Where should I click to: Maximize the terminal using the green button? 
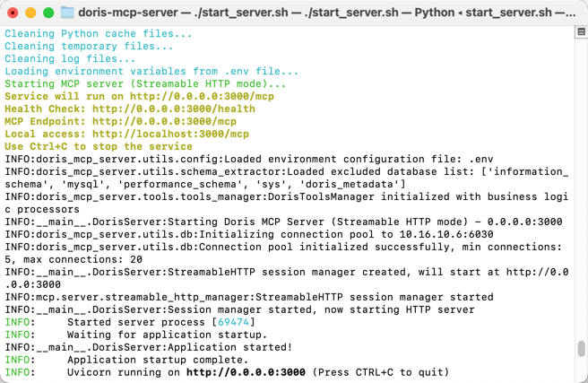(48, 13)
